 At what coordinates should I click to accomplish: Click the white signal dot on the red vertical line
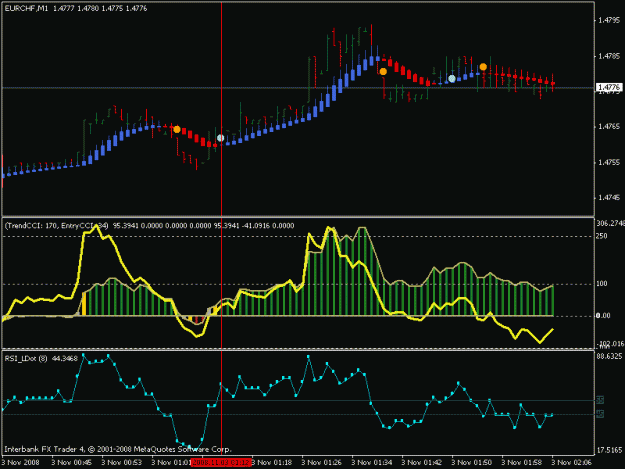click(x=220, y=138)
